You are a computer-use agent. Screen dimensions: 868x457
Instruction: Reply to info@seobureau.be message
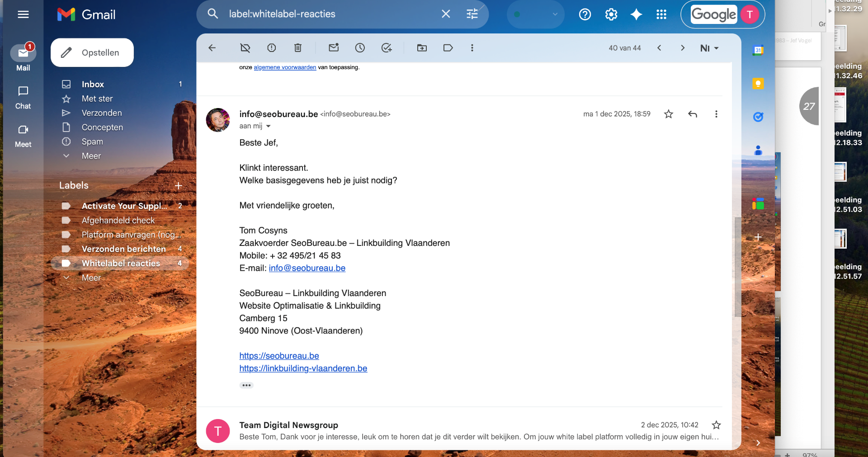(692, 114)
